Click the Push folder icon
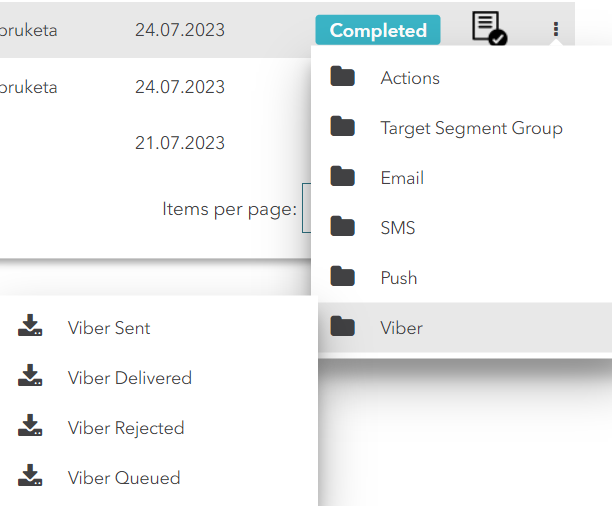Image resolution: width=612 pixels, height=506 pixels. (343, 277)
